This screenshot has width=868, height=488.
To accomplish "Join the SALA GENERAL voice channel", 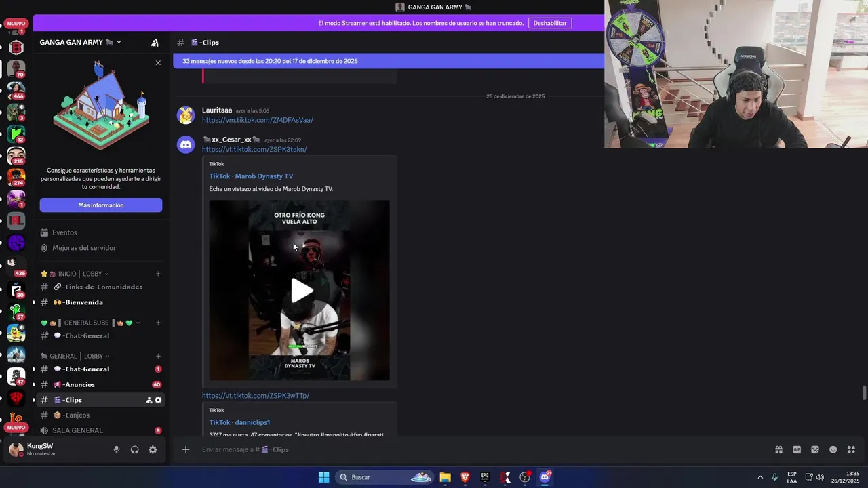I will pos(100,430).
